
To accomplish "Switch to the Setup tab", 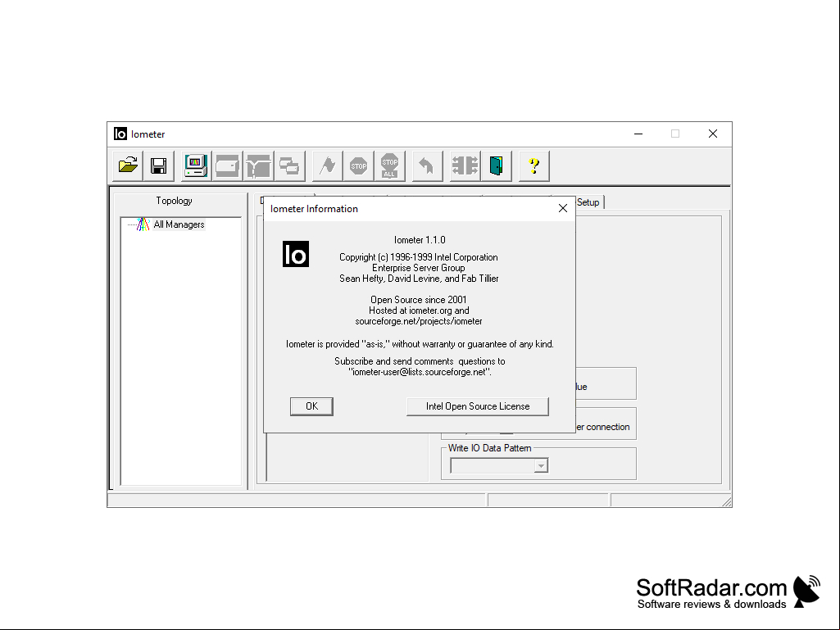I will (x=588, y=202).
